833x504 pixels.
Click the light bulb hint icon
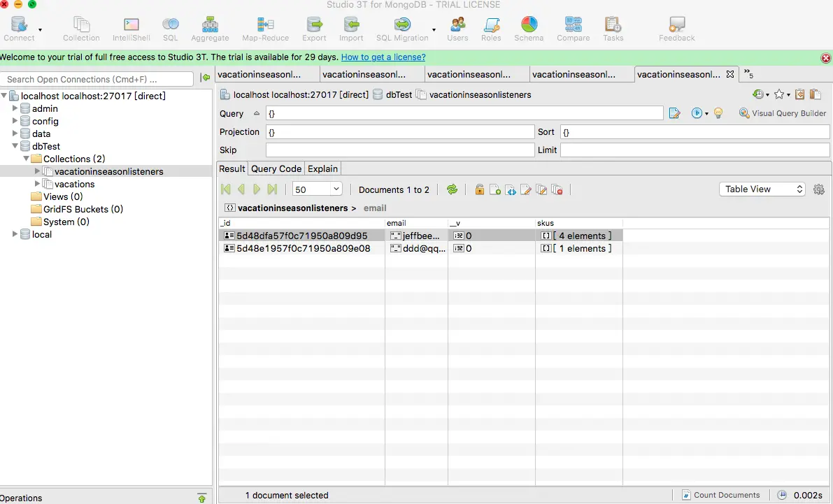tap(718, 113)
